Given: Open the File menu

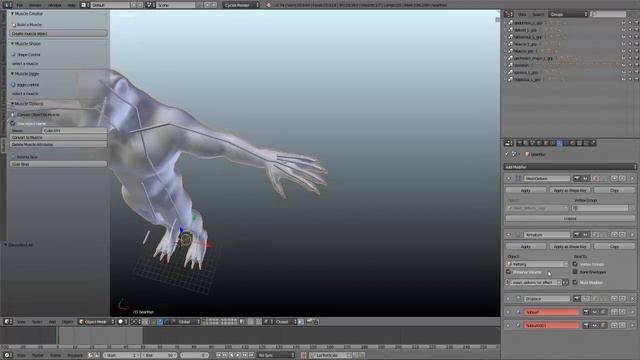Looking at the screenshot, I should (20, 5).
